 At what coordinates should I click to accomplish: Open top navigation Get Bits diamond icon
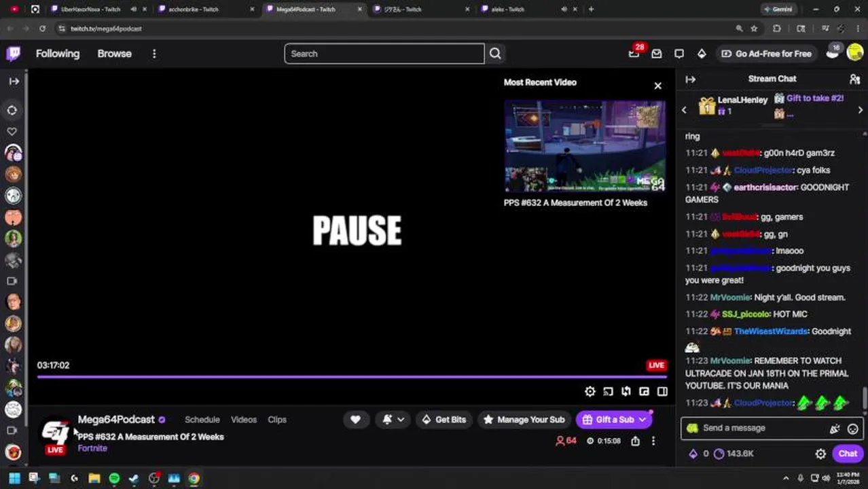tap(702, 54)
